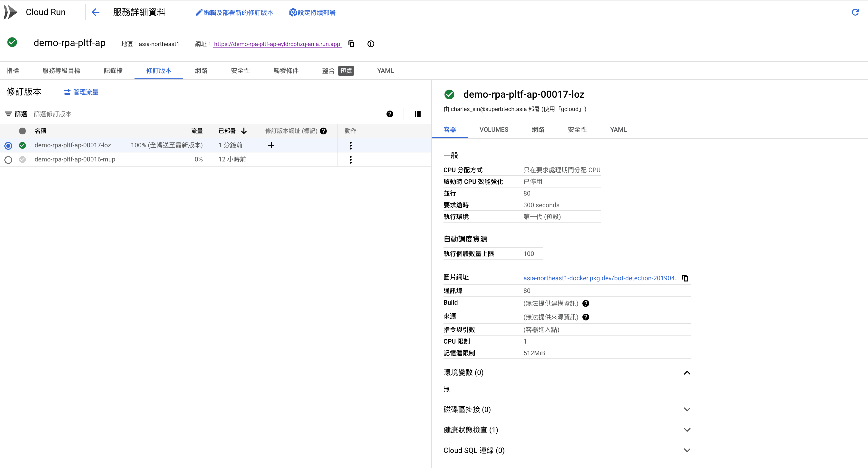The image size is (868, 468).
Task: Open the service URL info icon
Action: coord(371,44)
